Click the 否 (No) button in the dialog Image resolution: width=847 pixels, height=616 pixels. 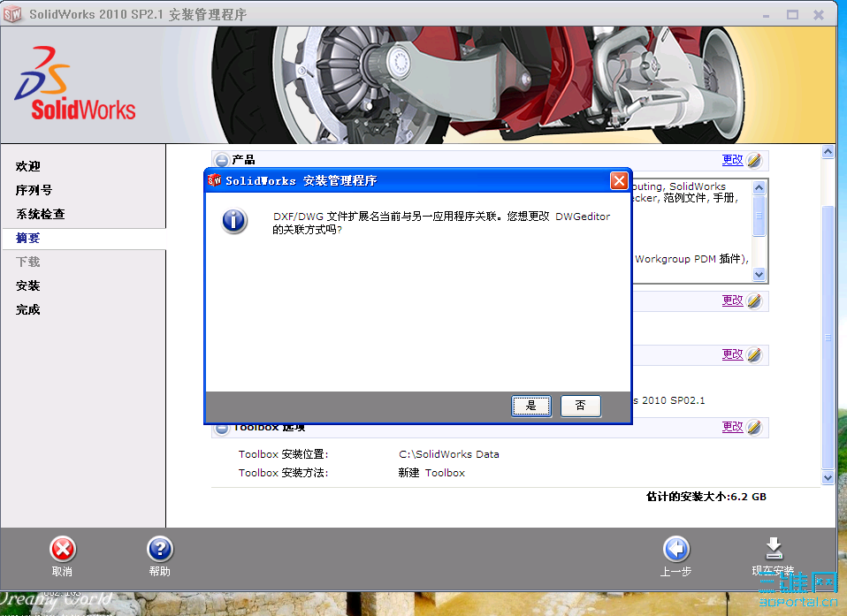(580, 406)
